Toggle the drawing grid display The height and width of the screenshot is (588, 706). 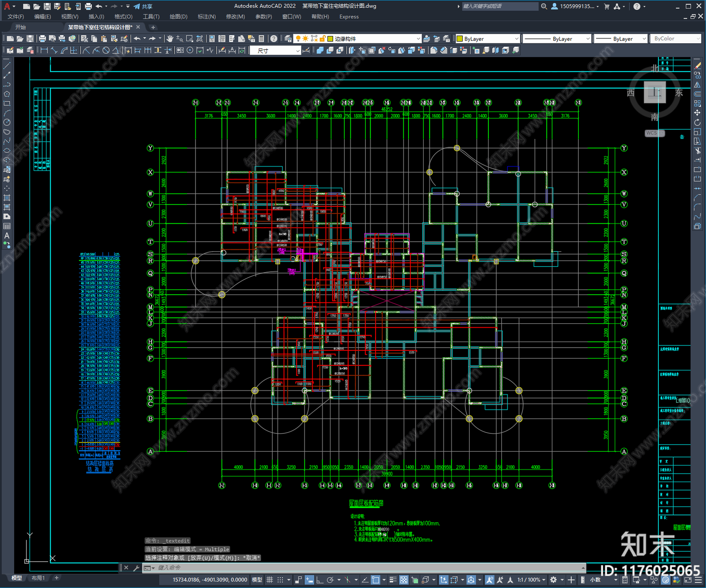pos(270,580)
